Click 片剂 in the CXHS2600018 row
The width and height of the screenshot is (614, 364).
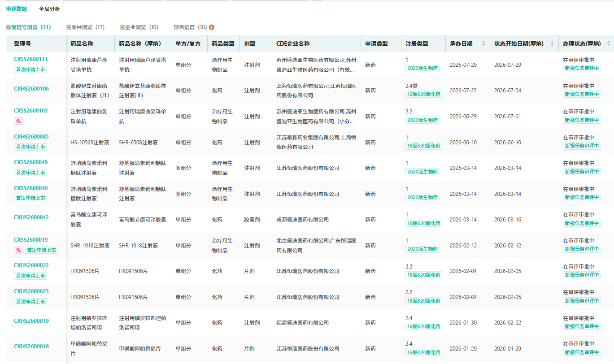pyautogui.click(x=249, y=349)
